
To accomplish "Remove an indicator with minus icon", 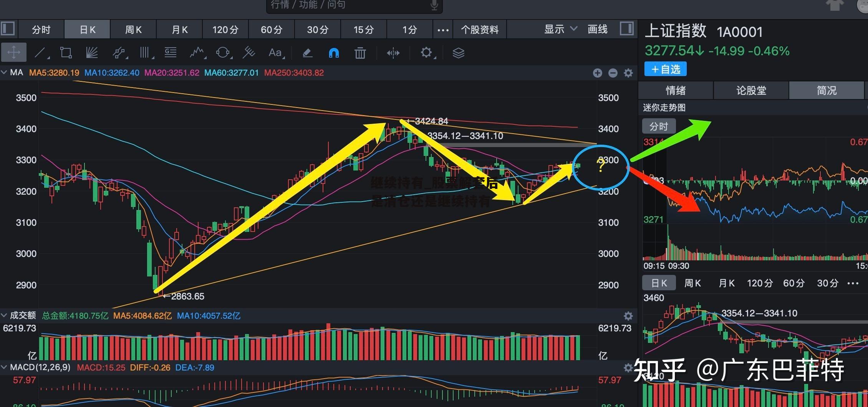I will (613, 73).
